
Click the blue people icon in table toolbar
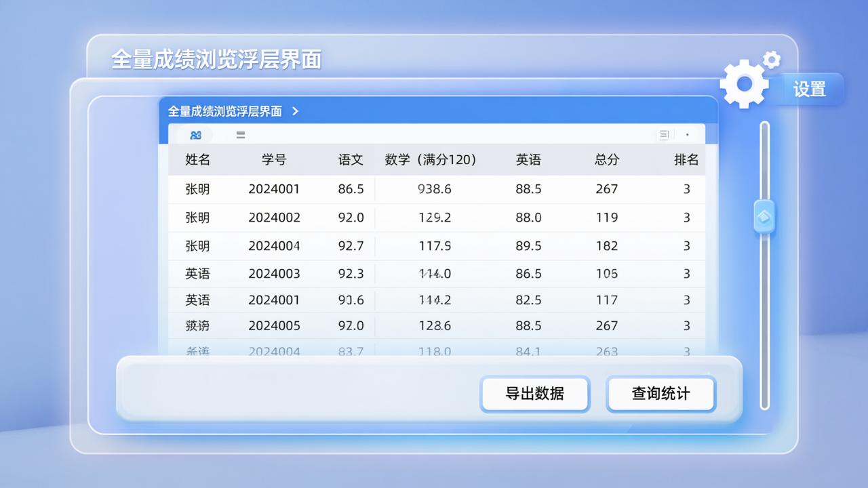pyautogui.click(x=196, y=135)
